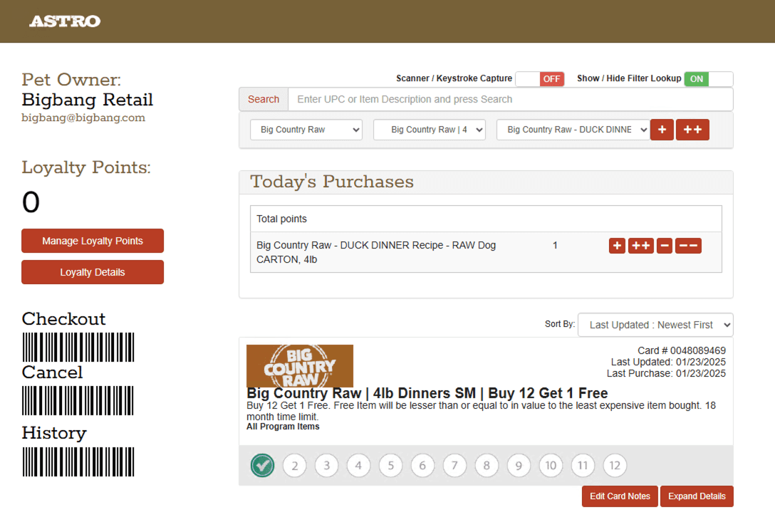Image resolution: width=775 pixels, height=532 pixels.
Task: Click the green checkmark punch stamp
Action: pos(262,465)
